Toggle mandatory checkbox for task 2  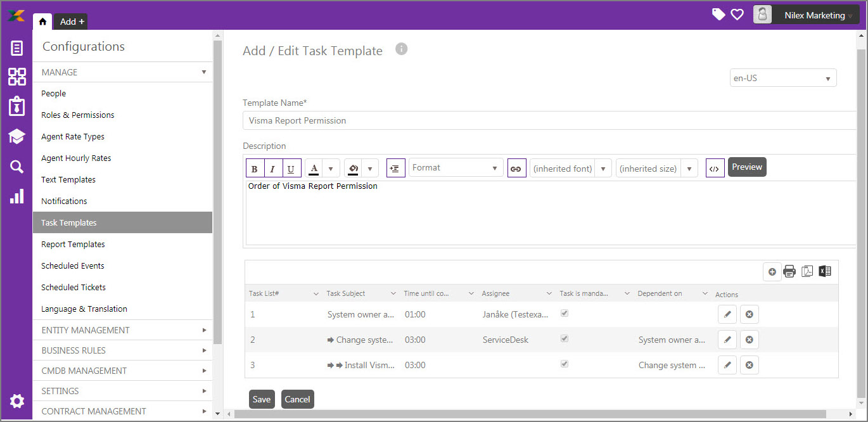coord(565,338)
